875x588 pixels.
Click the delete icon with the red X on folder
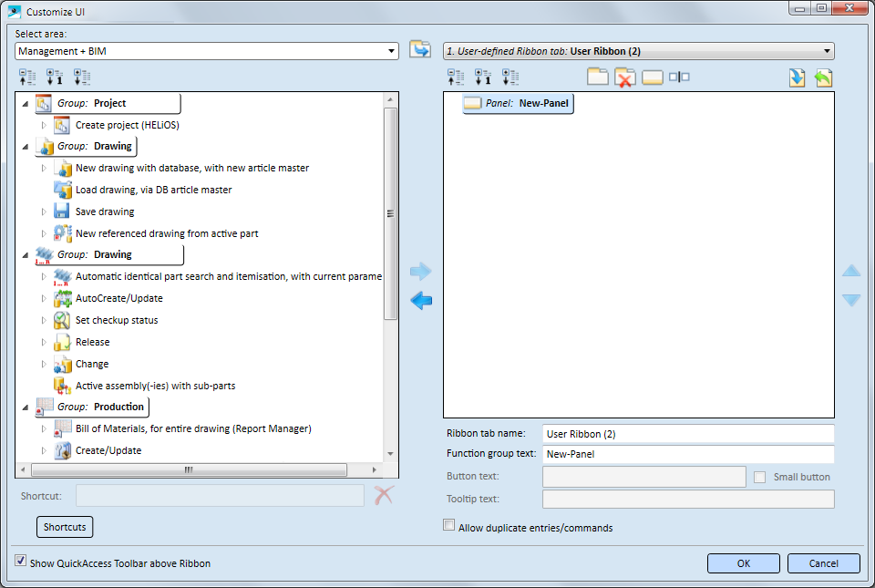(x=625, y=77)
